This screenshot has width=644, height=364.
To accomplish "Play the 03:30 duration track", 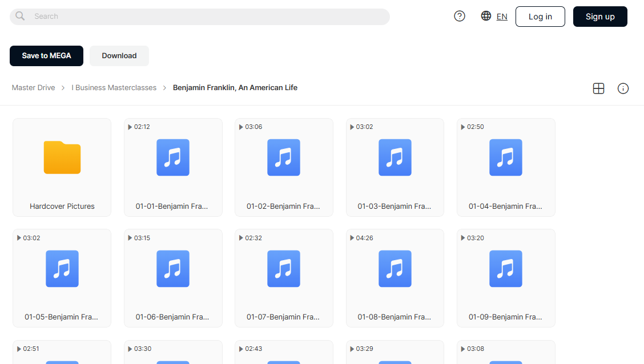I will 139,349.
